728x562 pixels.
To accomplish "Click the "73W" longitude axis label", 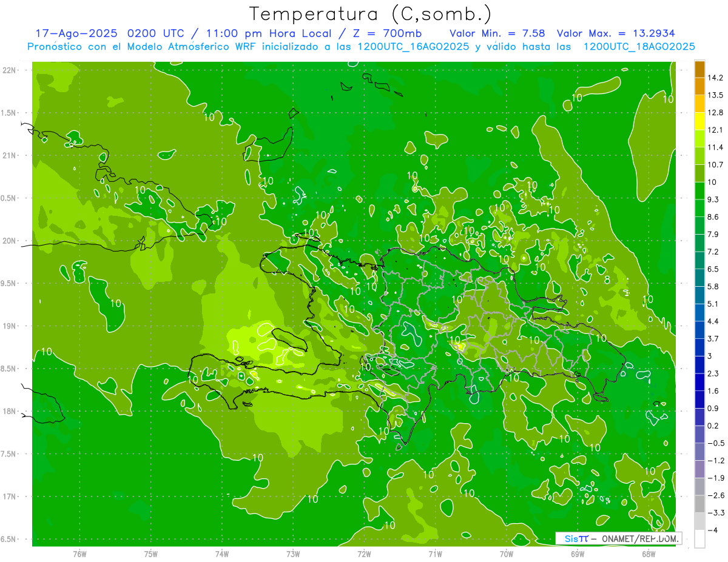I will coord(293,554).
